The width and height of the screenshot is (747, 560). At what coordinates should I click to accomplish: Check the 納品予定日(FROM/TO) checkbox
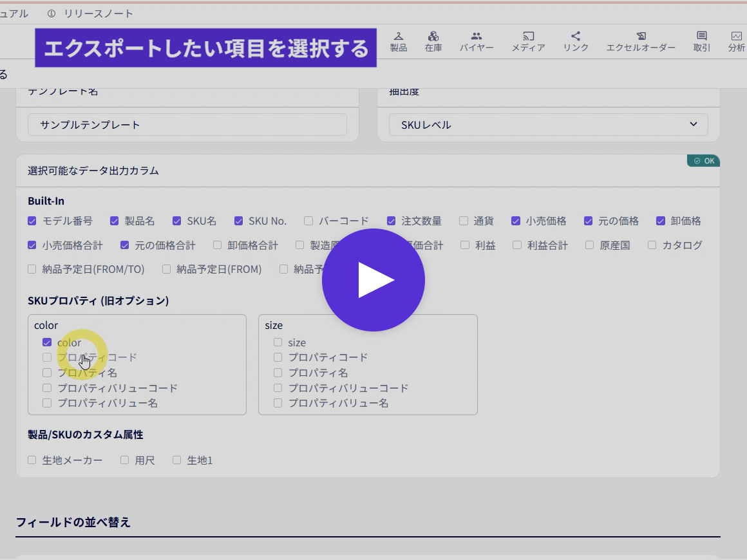[32, 270]
